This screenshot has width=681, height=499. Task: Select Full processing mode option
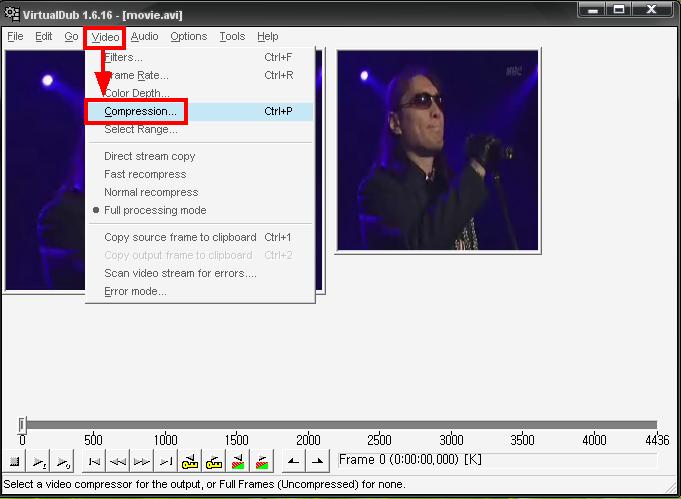click(200, 211)
